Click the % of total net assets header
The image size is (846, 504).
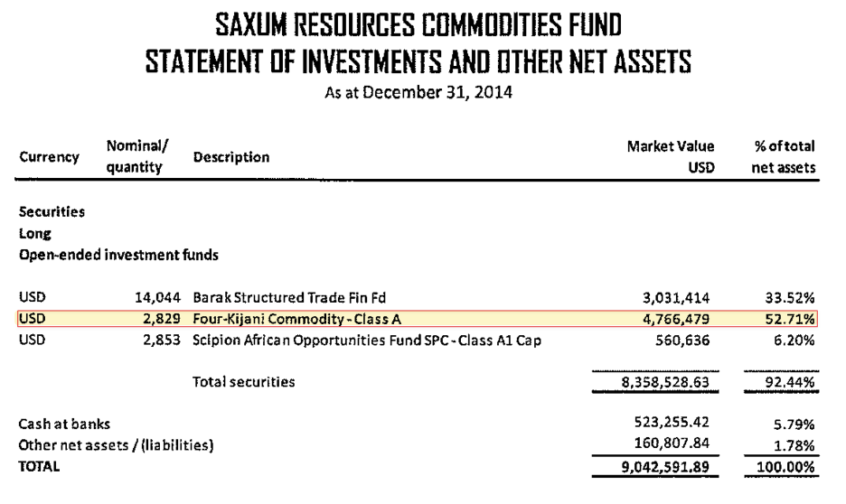click(x=784, y=157)
